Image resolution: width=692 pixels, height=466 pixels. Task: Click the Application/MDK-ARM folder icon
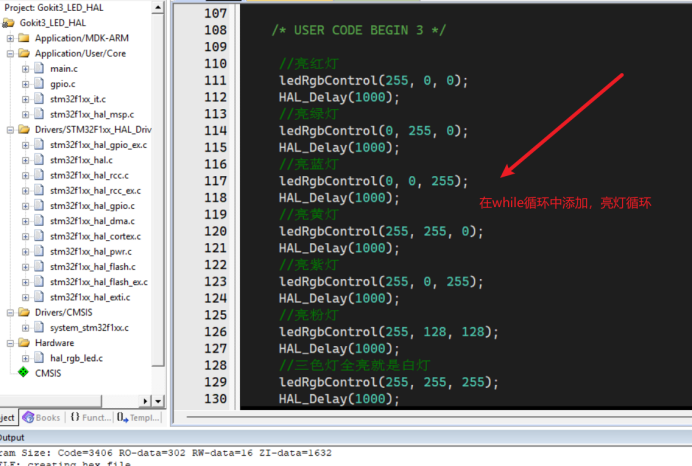pos(24,39)
